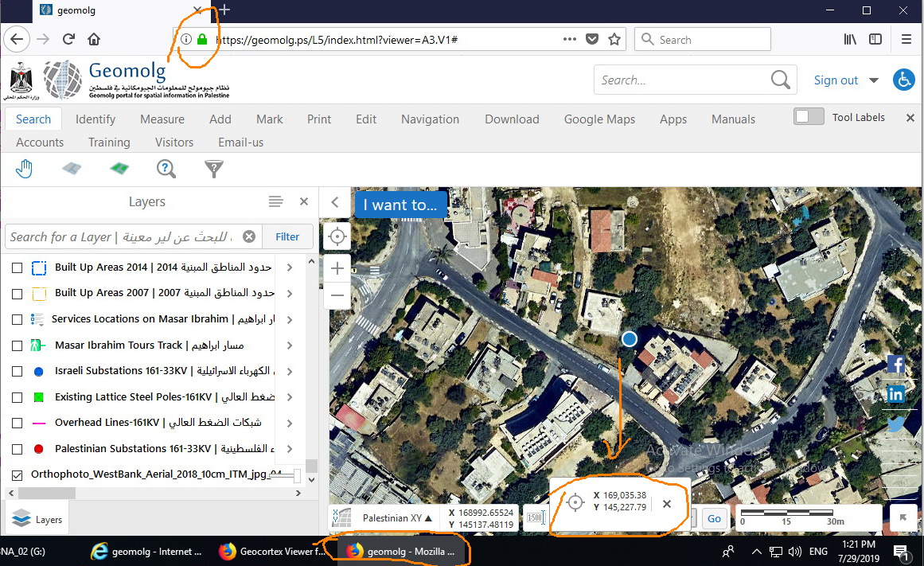The height and width of the screenshot is (566, 924).
Task: Check Palestinian Substations 161-33KV layer
Action: tap(17, 449)
